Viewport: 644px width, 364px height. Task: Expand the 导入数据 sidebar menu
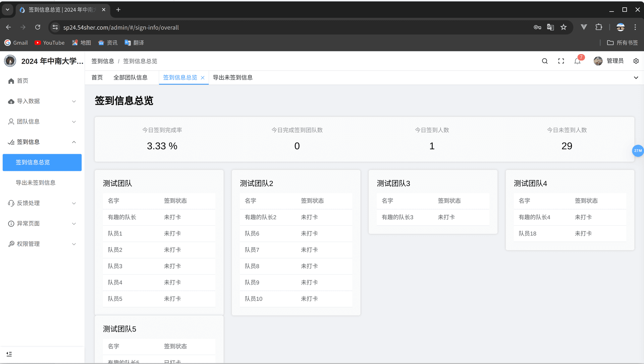(x=42, y=101)
